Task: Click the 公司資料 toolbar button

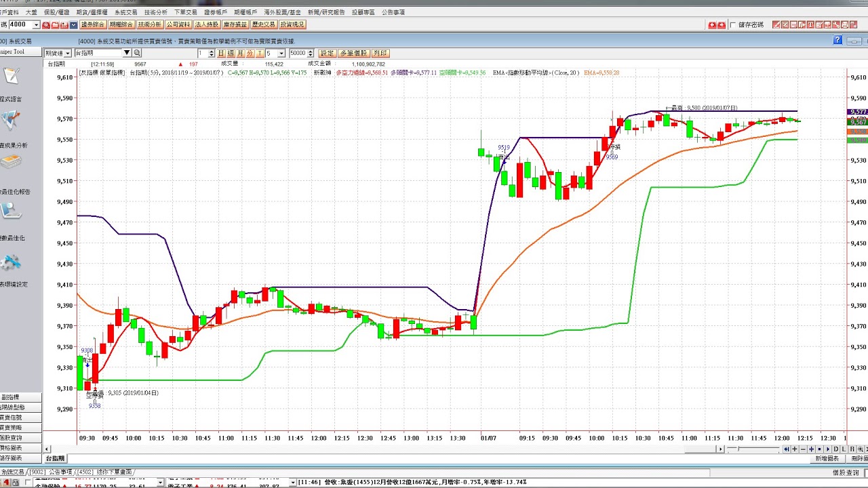Action: coord(178,24)
